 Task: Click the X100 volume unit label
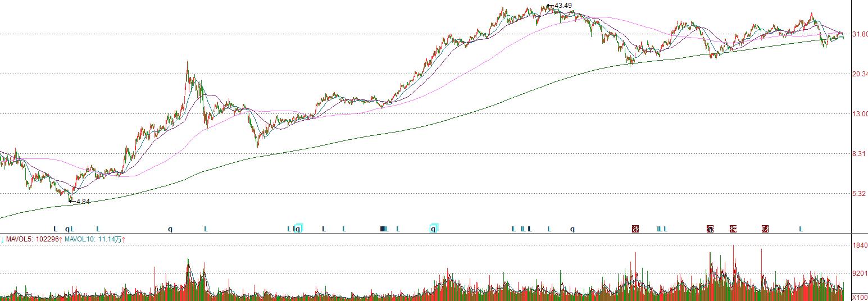click(x=860, y=297)
